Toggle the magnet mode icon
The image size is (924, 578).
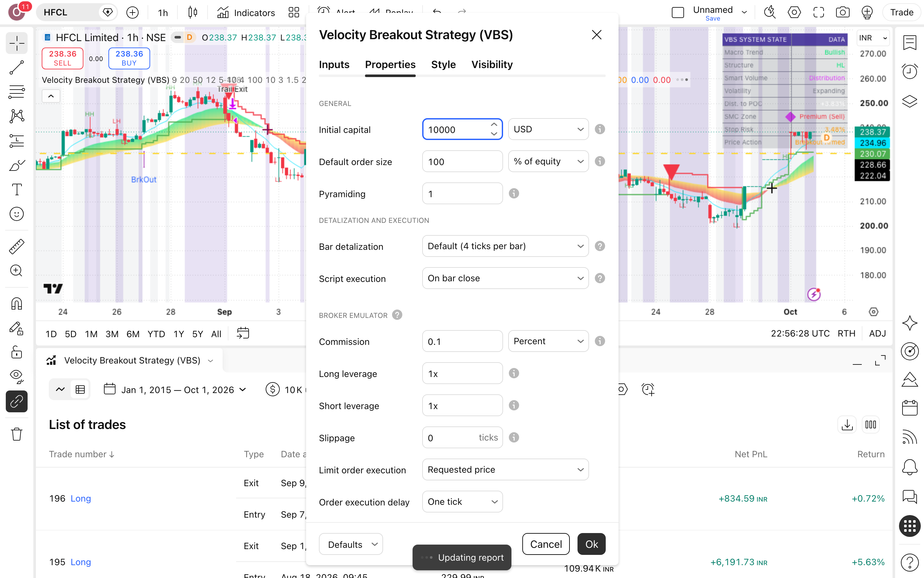click(x=16, y=303)
